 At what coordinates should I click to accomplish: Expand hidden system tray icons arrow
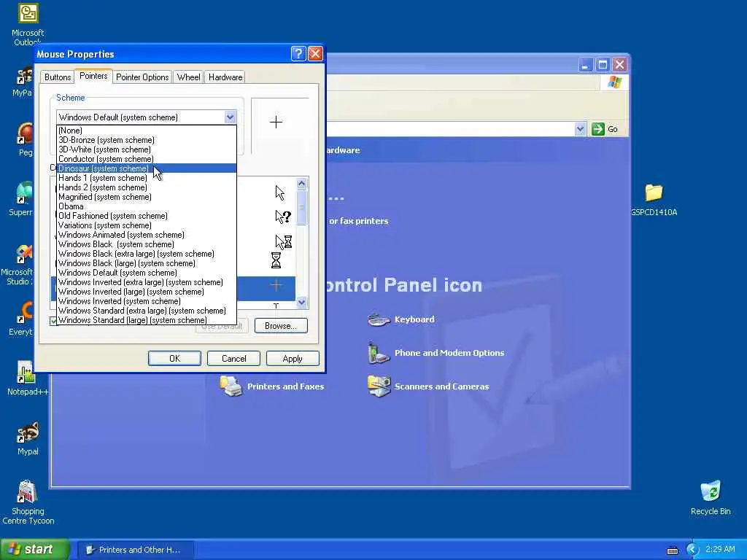pos(692,550)
